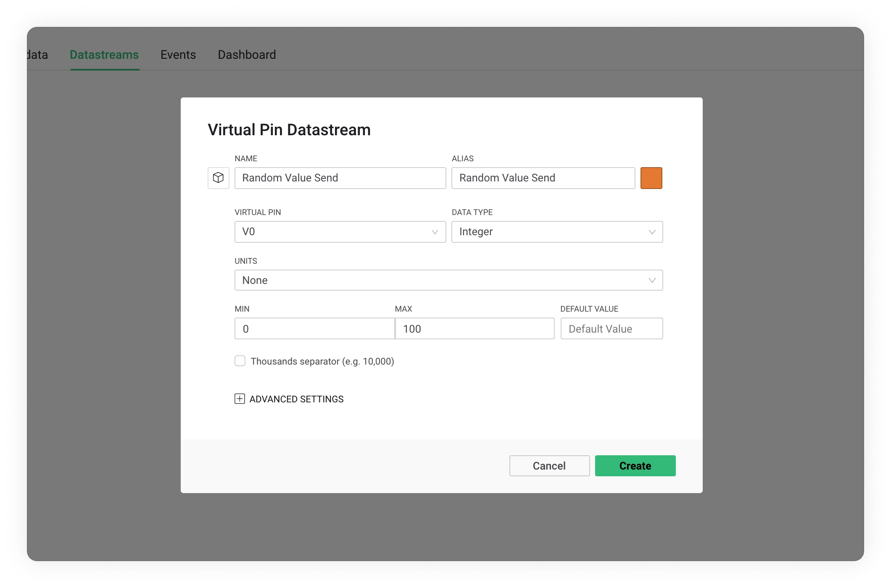Click the Data Type chevron arrow
Viewport: 891px width, 588px height.
pyautogui.click(x=651, y=232)
